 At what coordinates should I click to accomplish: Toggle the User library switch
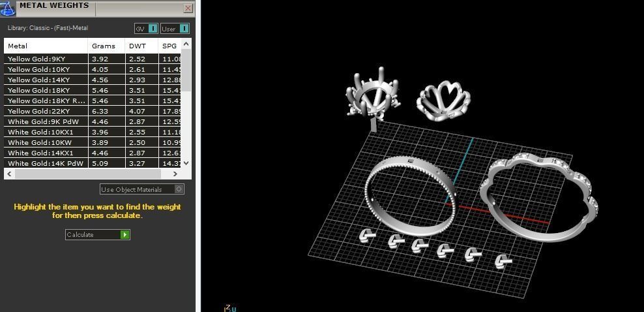(x=175, y=28)
